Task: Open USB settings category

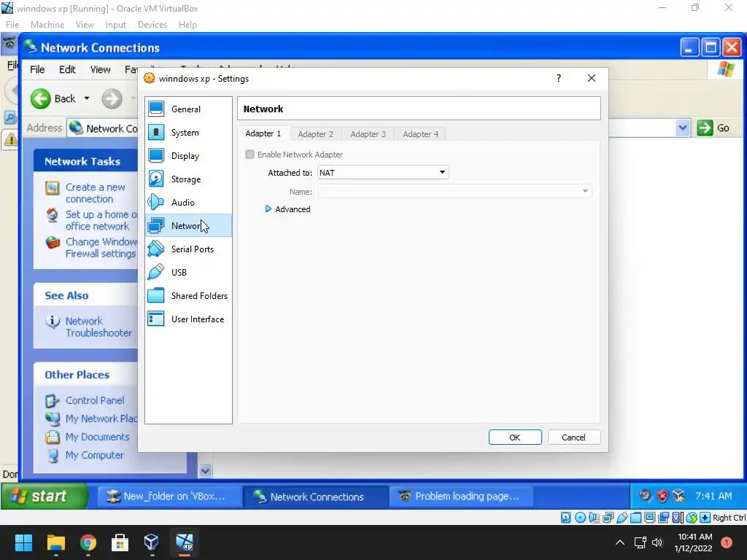Action: click(188, 273)
